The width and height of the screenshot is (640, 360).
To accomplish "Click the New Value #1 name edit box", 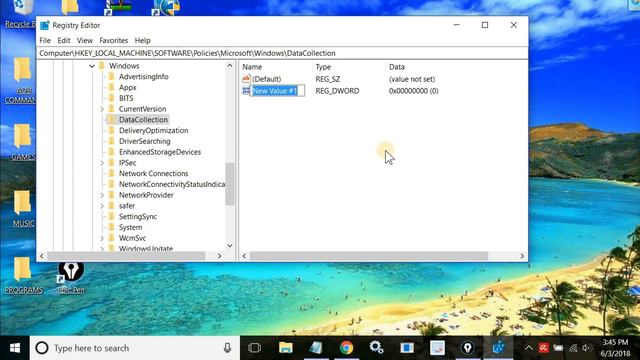I will pyautogui.click(x=278, y=91).
